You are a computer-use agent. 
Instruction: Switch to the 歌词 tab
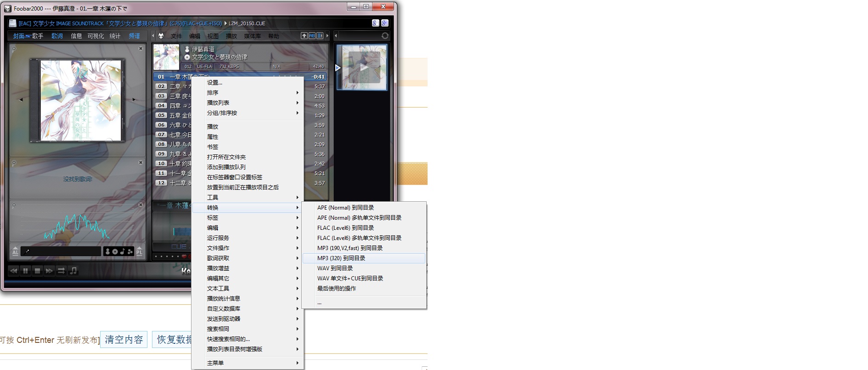pos(57,36)
